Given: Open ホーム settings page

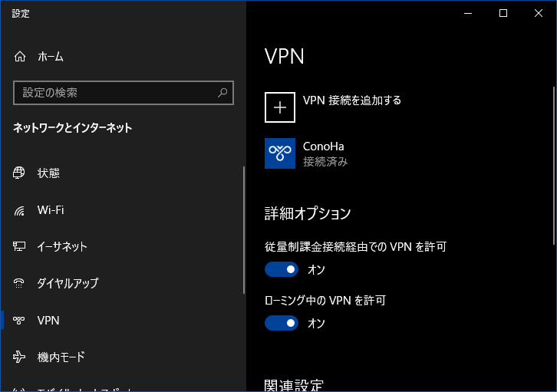Looking at the screenshot, I should pyautogui.click(x=51, y=57).
